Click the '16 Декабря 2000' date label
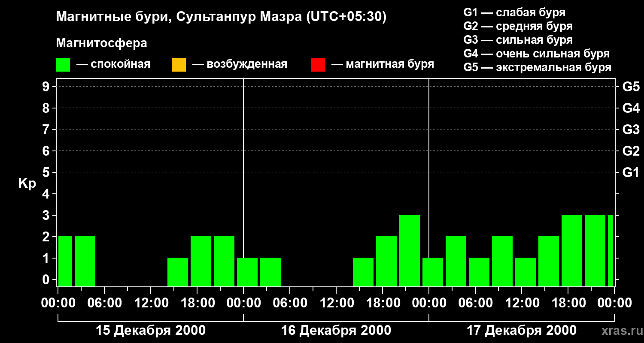This screenshot has height=343, width=644. pos(336,331)
